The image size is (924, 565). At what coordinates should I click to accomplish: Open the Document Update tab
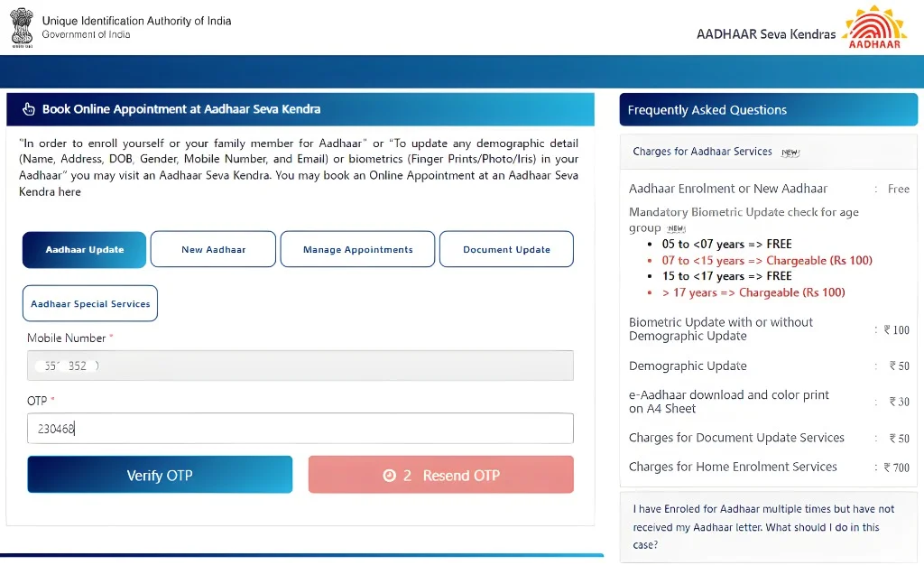(506, 249)
